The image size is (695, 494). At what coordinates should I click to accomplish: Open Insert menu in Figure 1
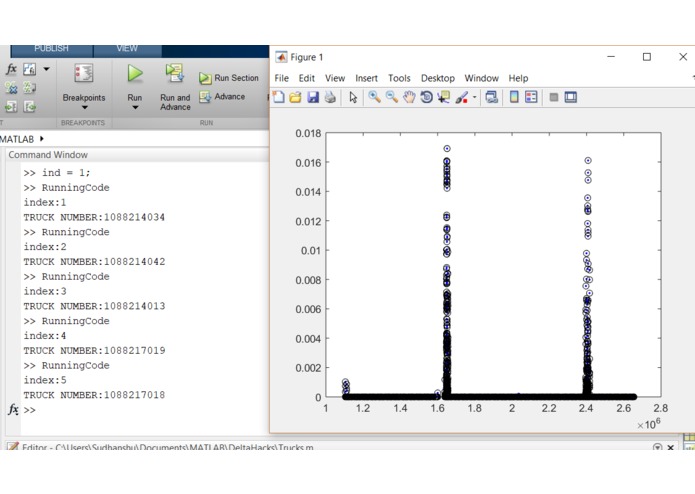pyautogui.click(x=366, y=78)
